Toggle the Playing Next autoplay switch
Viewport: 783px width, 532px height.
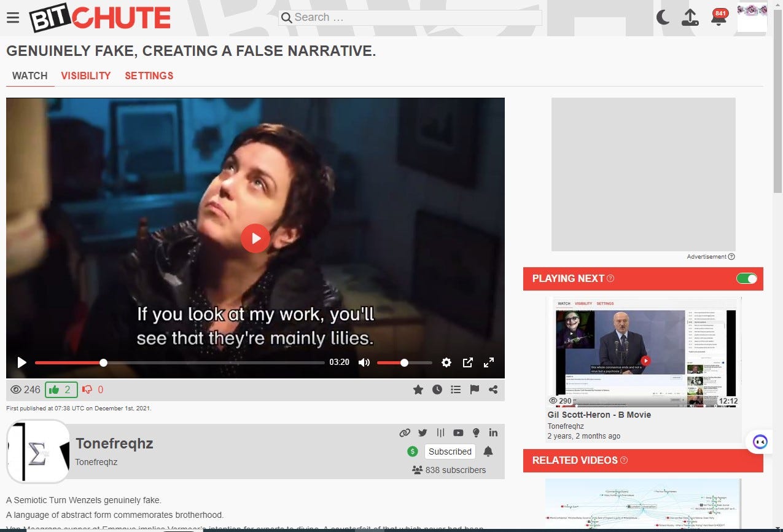coord(747,278)
